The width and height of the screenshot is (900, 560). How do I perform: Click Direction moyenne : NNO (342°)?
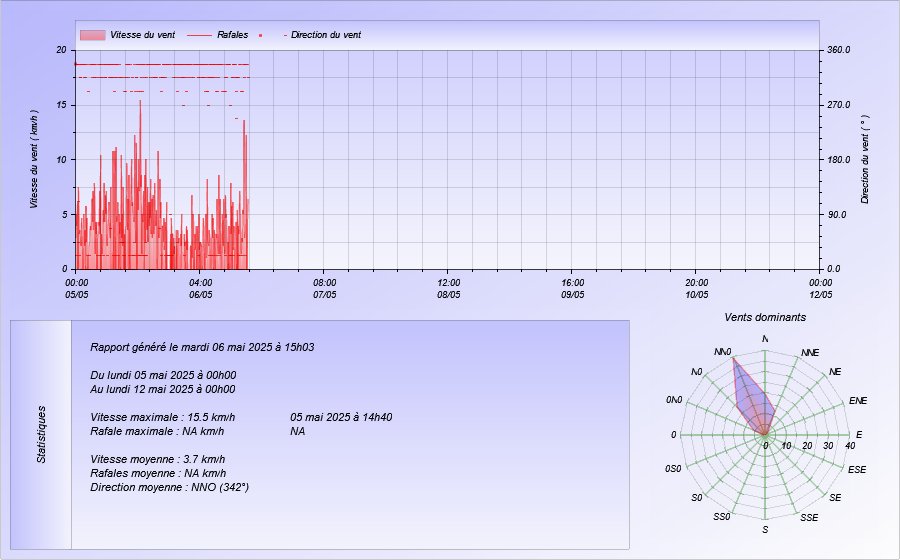(169, 487)
